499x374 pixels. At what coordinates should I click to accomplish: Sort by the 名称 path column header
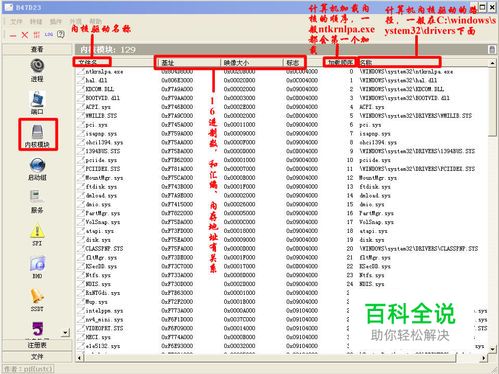coord(423,62)
